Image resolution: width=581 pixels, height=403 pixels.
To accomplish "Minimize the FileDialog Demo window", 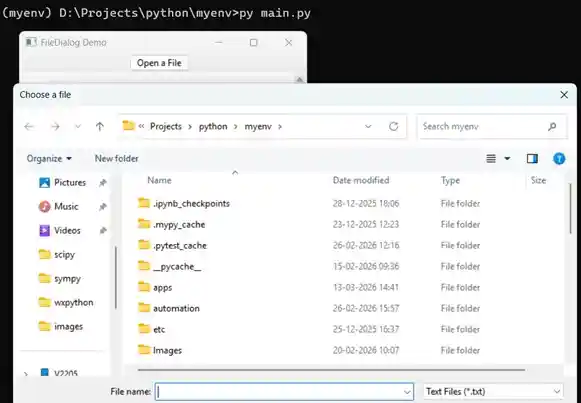I will (219, 43).
